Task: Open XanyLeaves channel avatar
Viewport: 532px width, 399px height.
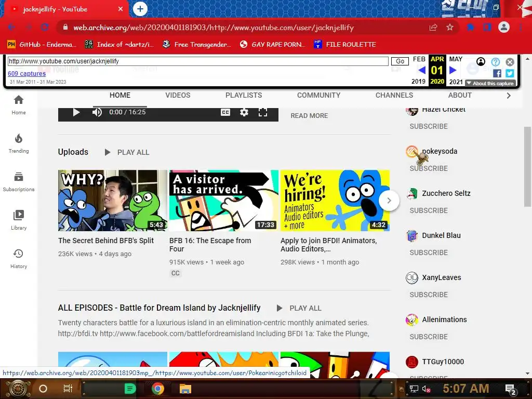Action: point(412,277)
